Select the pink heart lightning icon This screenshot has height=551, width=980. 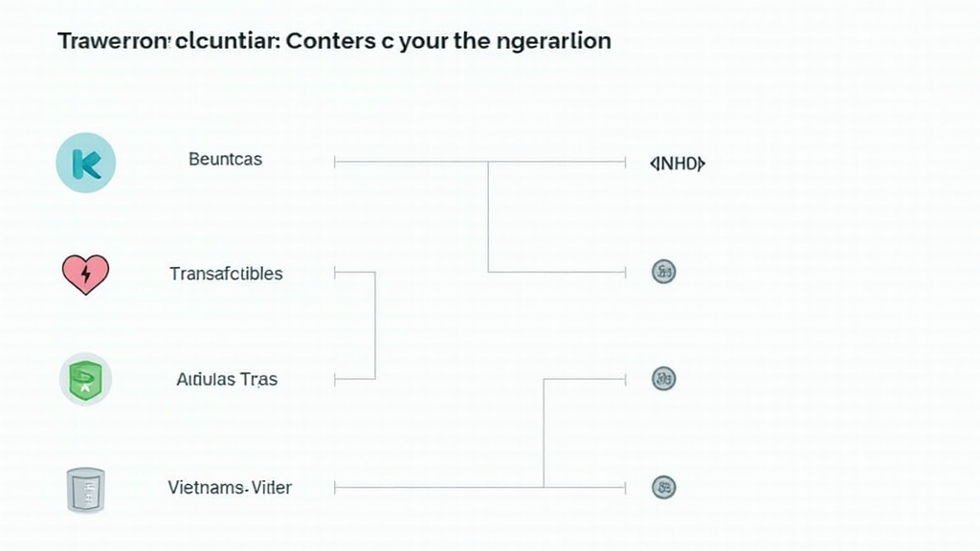[85, 275]
